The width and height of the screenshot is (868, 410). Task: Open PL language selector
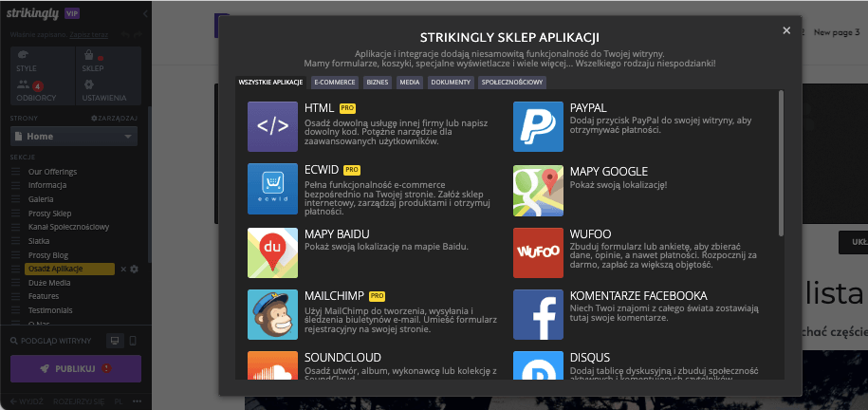(119, 401)
